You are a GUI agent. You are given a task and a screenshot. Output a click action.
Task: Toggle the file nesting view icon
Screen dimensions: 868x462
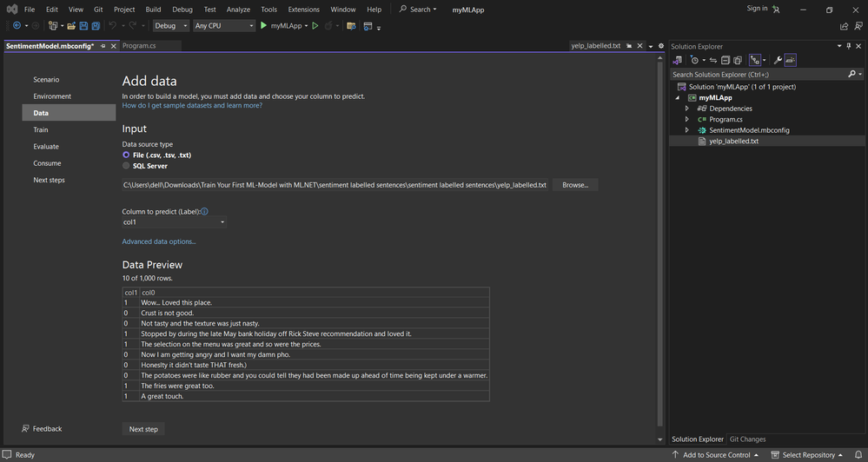754,60
